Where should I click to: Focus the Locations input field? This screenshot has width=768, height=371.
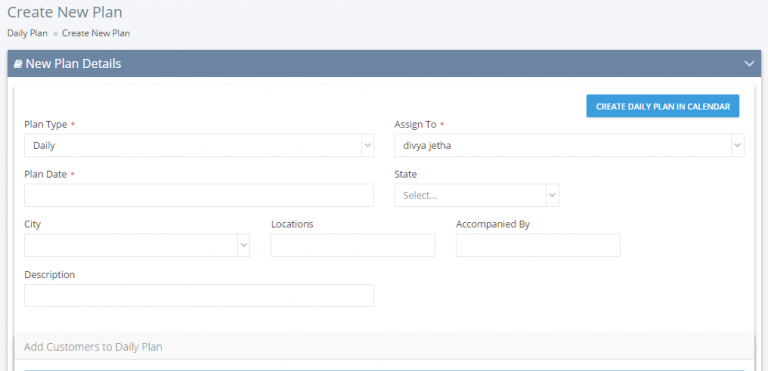click(x=353, y=245)
